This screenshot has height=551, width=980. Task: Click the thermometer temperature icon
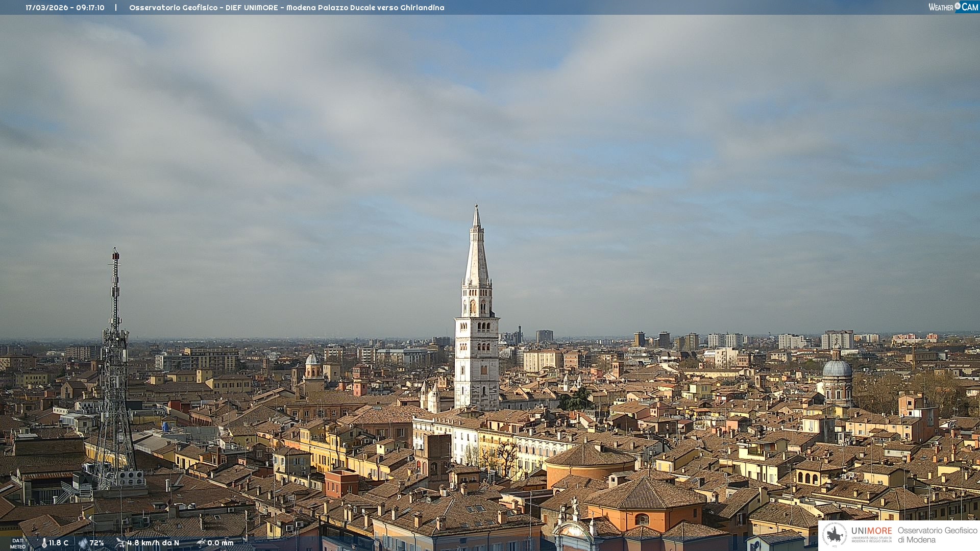[44, 543]
